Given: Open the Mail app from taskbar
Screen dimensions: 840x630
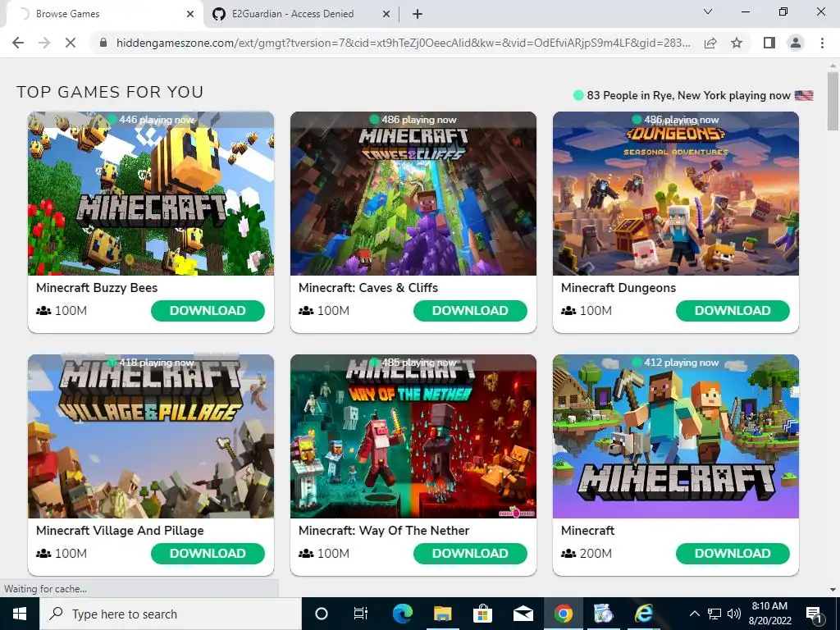Looking at the screenshot, I should click(x=523, y=614).
